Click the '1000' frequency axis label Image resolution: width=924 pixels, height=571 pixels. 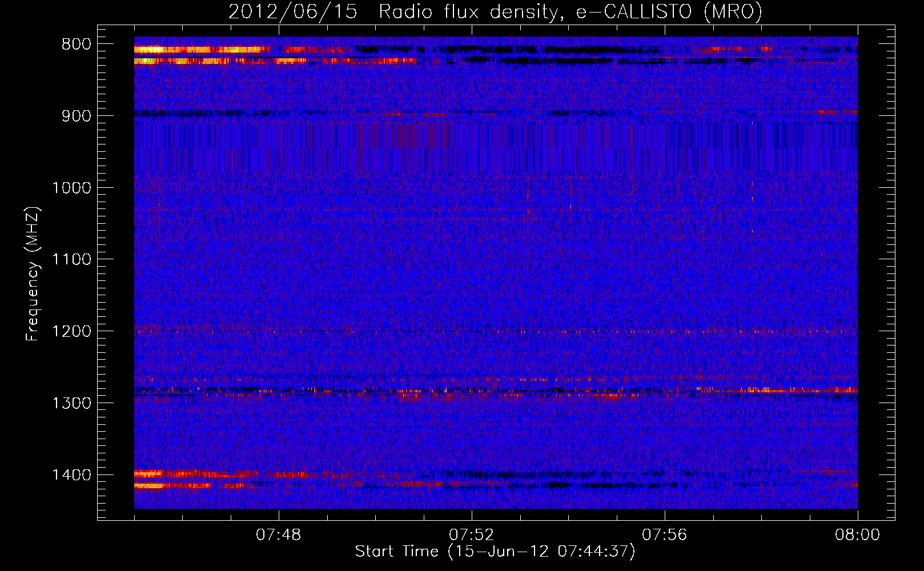coord(71,188)
